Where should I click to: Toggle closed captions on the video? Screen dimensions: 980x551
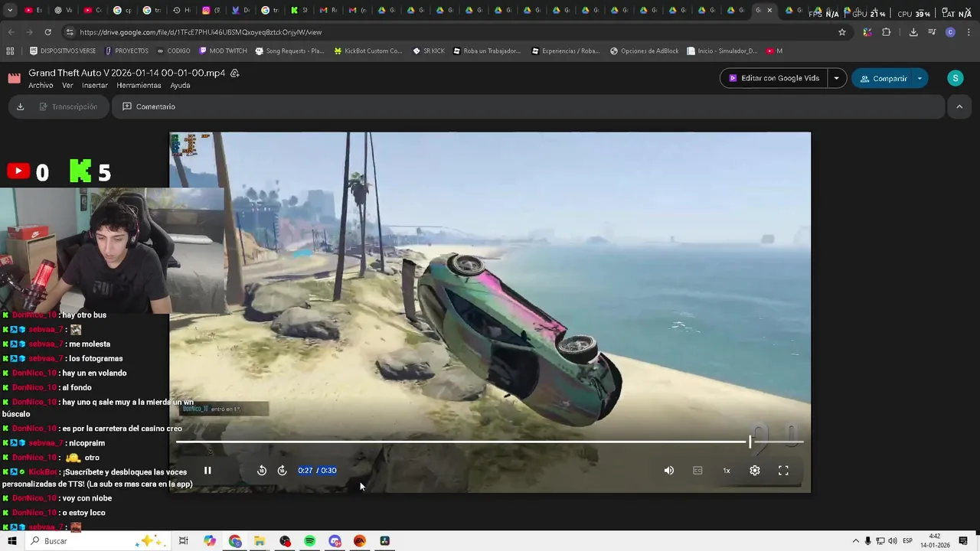point(697,471)
